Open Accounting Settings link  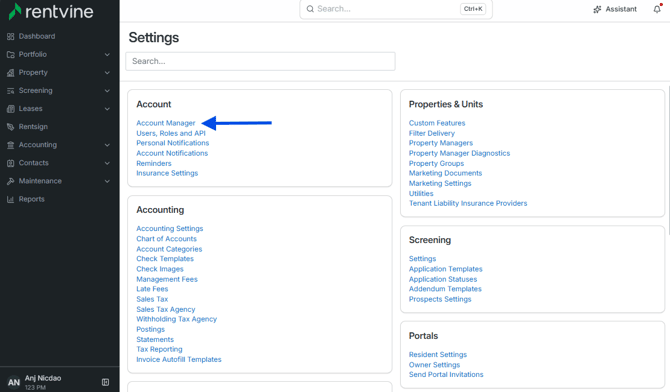170,229
